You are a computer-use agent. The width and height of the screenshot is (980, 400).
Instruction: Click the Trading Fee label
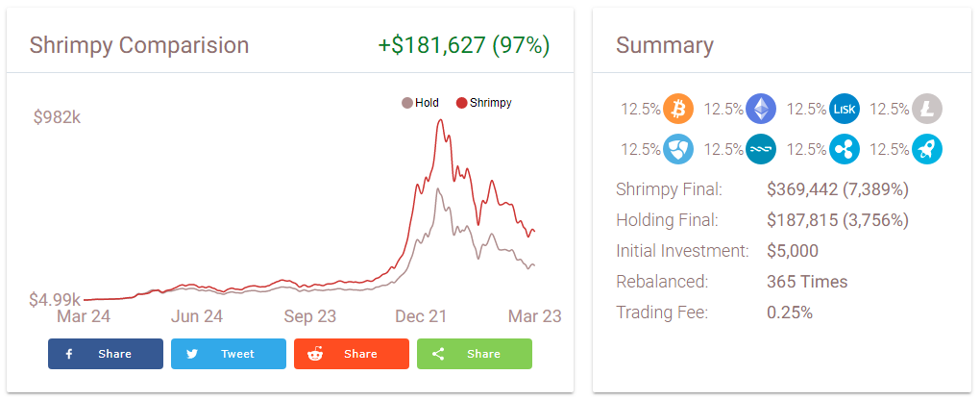[662, 312]
